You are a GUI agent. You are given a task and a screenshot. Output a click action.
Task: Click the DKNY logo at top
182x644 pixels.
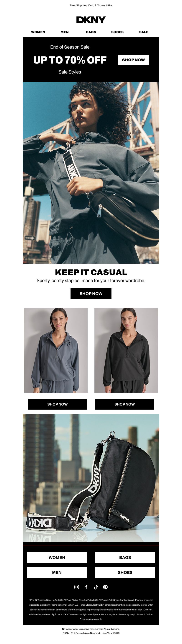pos(91,20)
